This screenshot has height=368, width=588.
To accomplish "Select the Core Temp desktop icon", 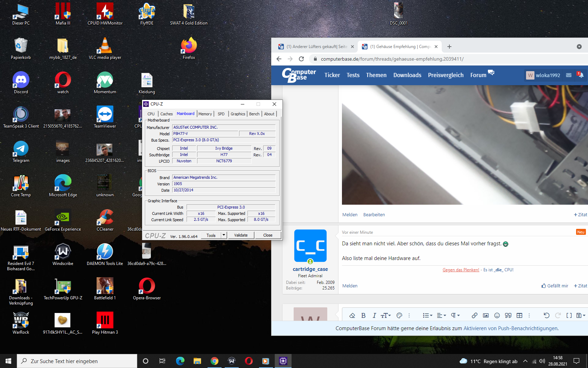I will [x=21, y=186].
